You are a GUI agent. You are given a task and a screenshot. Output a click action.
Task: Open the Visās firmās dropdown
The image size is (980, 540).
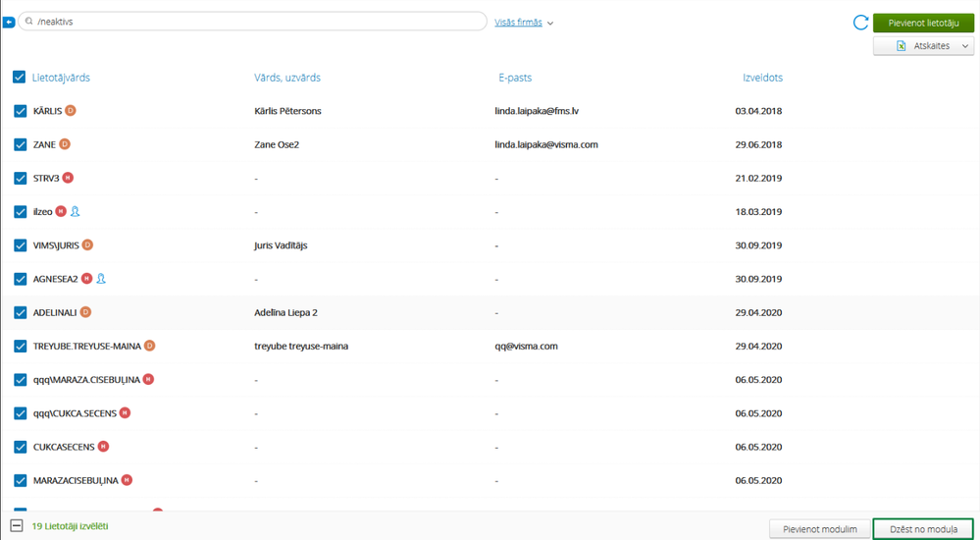point(524,23)
